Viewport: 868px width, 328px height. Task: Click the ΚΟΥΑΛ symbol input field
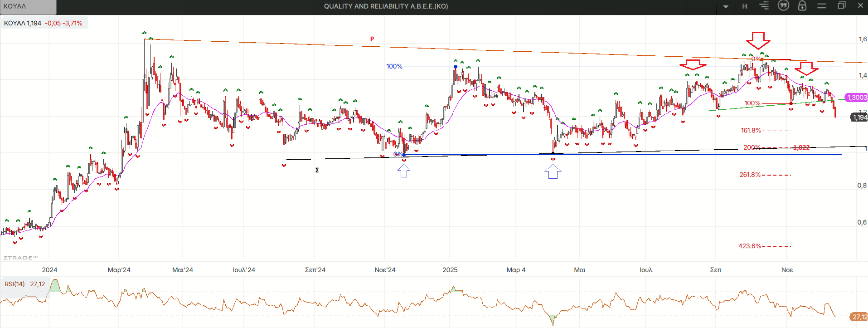click(x=28, y=6)
